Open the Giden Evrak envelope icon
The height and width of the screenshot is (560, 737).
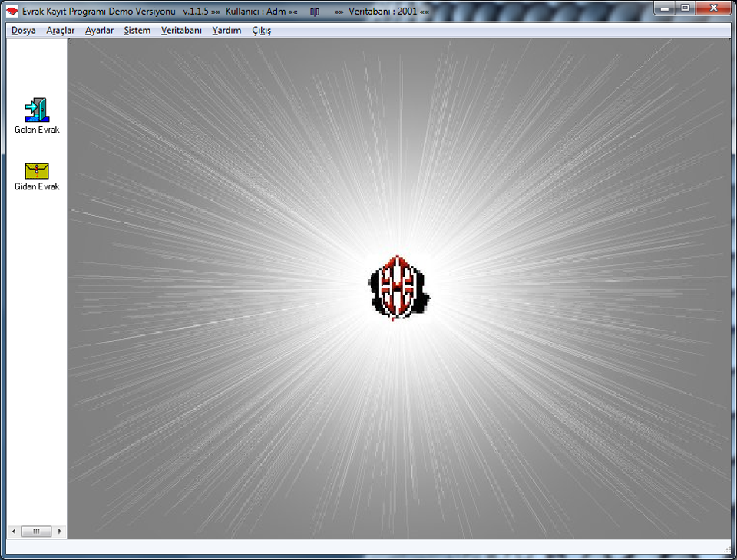pyautogui.click(x=37, y=171)
